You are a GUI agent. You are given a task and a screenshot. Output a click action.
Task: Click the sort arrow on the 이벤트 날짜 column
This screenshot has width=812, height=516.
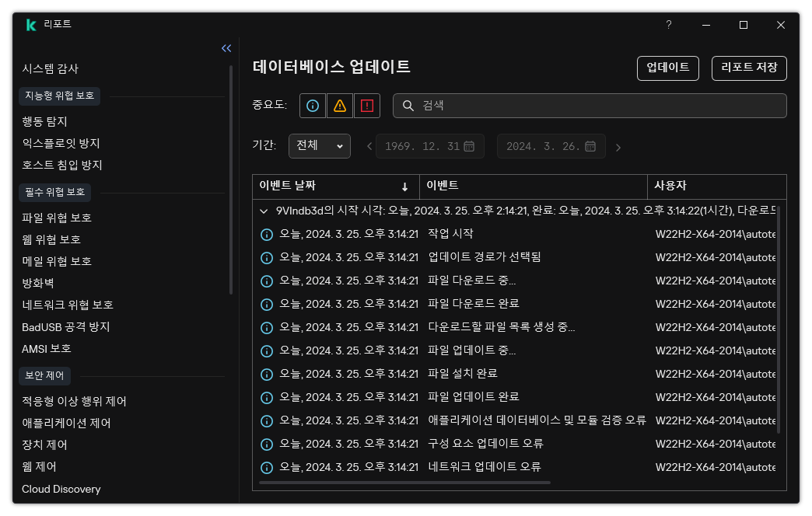click(405, 187)
